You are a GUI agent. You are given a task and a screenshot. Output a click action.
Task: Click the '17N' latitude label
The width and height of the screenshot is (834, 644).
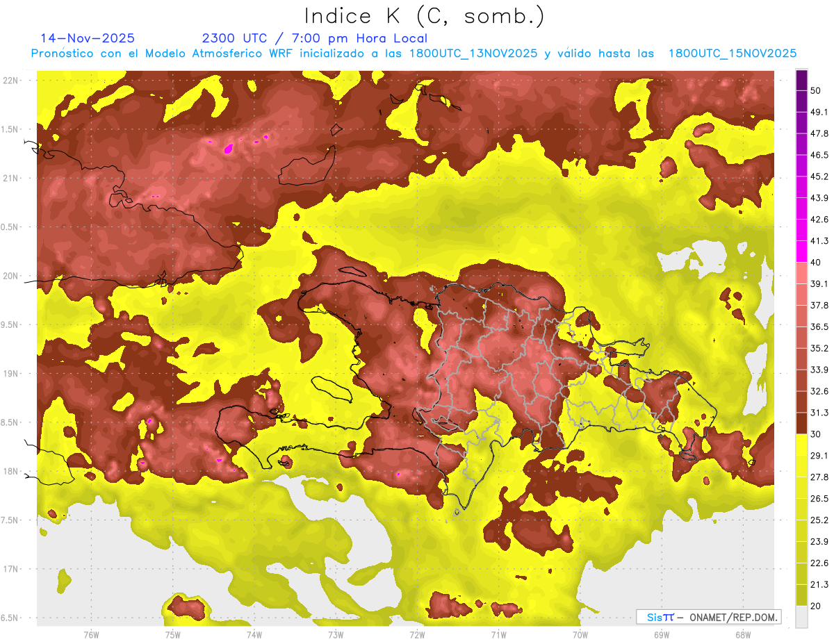pos(12,569)
